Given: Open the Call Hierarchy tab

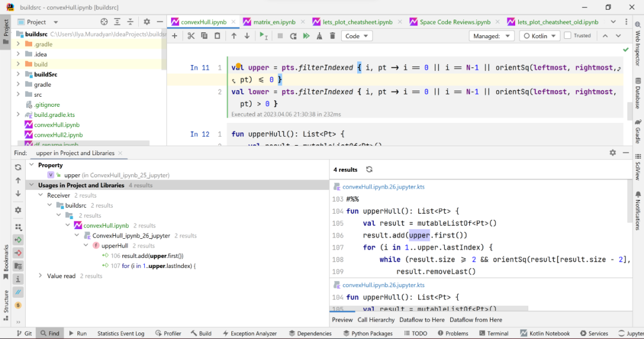Looking at the screenshot, I should pyautogui.click(x=376, y=320).
